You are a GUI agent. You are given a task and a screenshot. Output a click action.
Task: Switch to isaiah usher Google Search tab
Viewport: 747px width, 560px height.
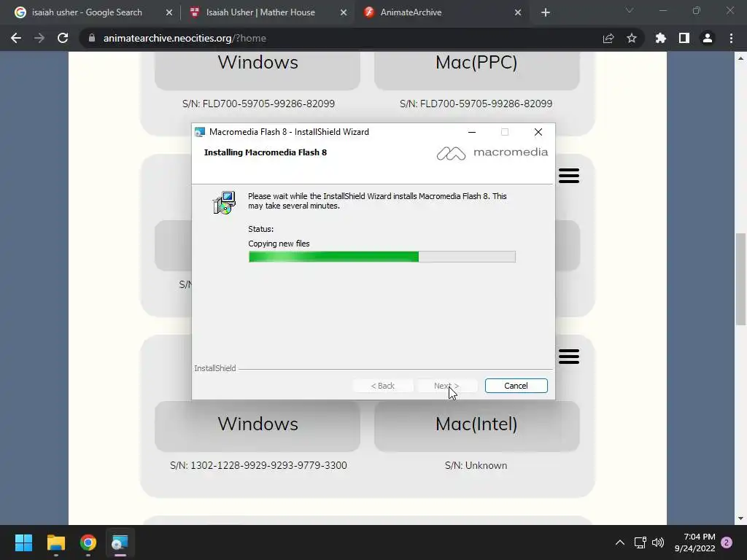pos(87,12)
